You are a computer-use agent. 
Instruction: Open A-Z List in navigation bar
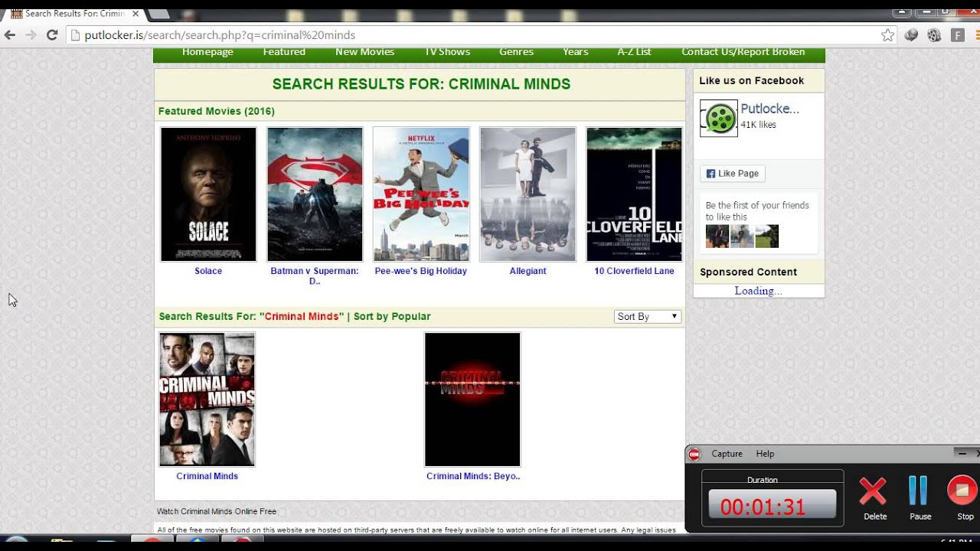pos(634,52)
